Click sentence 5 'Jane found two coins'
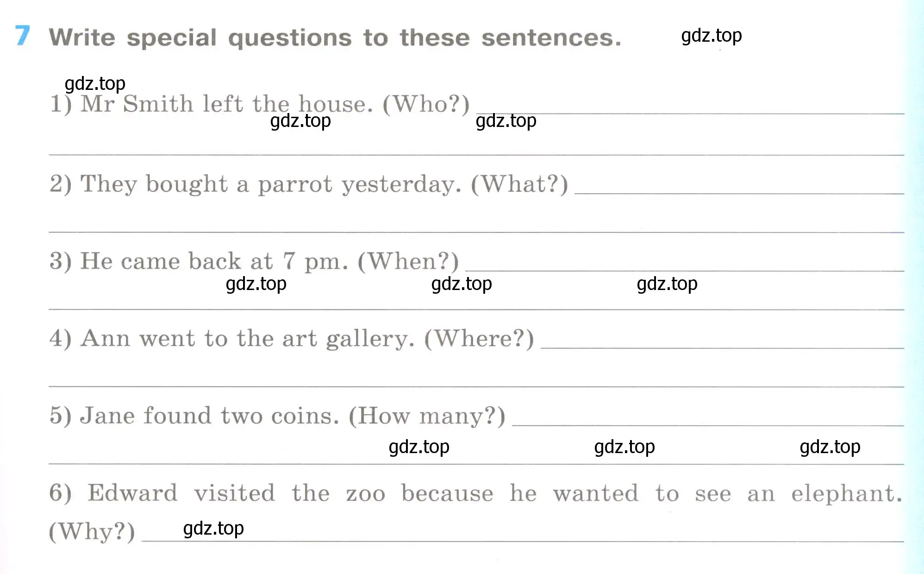Image resolution: width=924 pixels, height=574 pixels. pyautogui.click(x=210, y=416)
